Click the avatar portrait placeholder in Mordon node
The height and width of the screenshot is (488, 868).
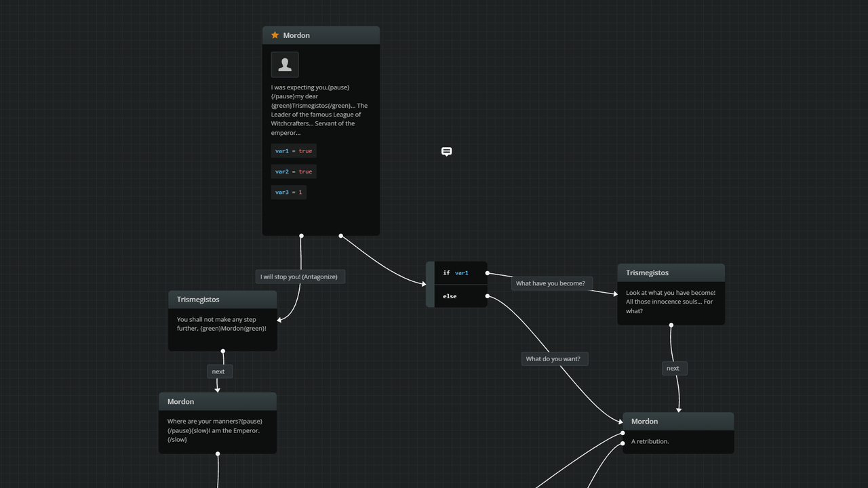(285, 64)
